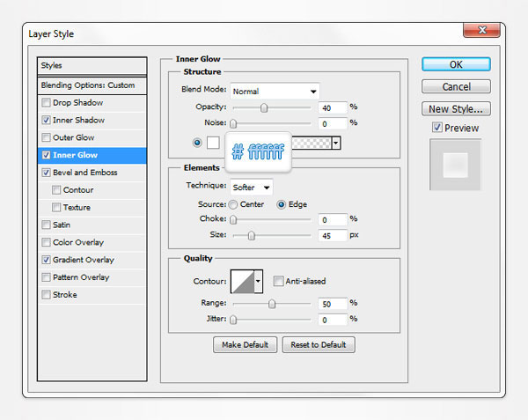Click the Range value field
Viewport: 528px width, 420px height.
[333, 304]
